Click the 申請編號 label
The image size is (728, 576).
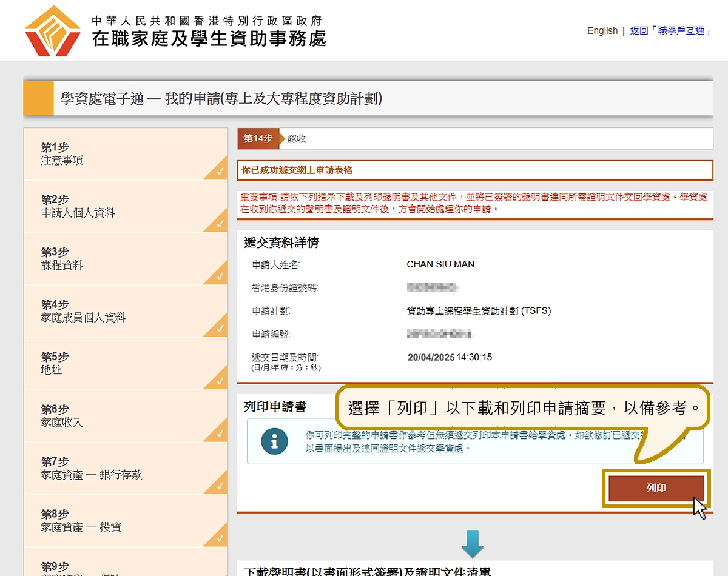(271, 334)
